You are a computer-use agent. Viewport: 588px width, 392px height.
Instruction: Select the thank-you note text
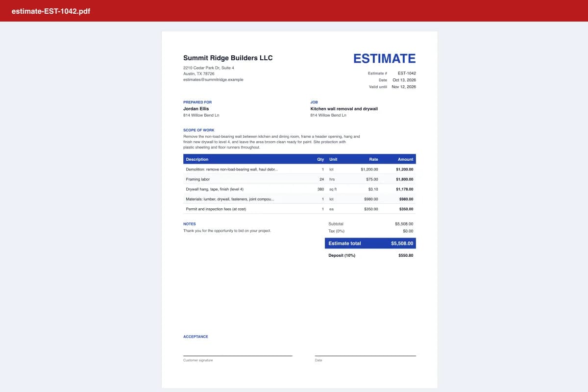(x=227, y=230)
